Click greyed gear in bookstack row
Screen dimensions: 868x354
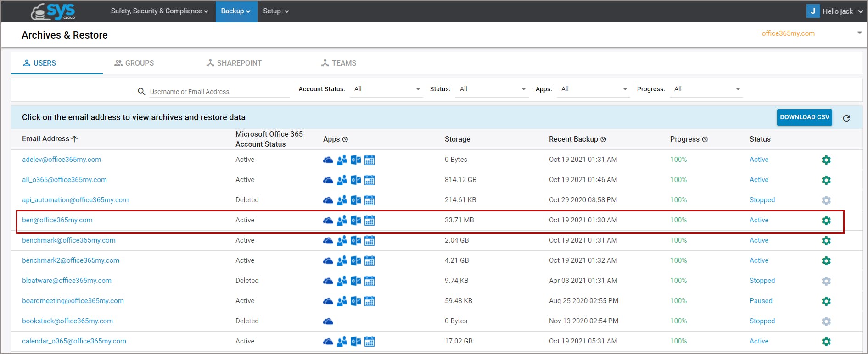(x=826, y=321)
